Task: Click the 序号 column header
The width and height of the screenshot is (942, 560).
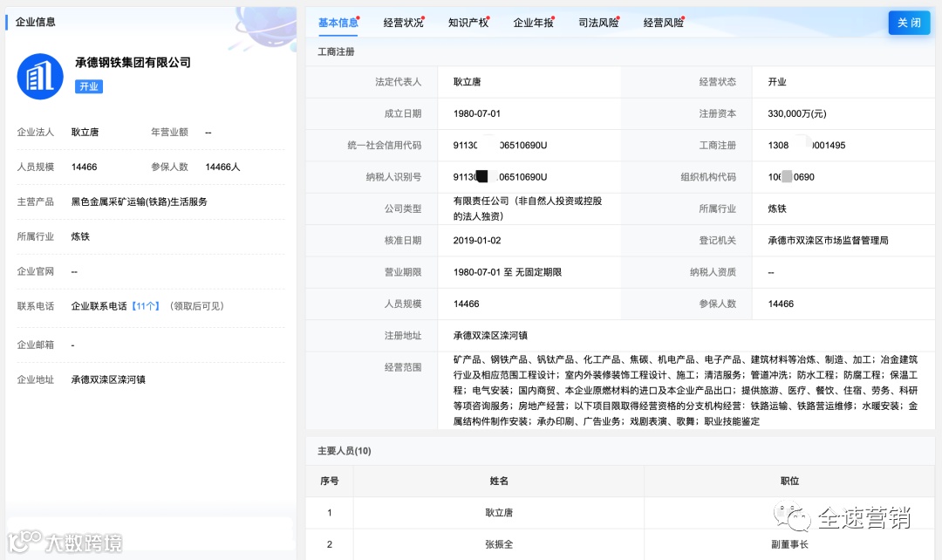Action: point(329,481)
